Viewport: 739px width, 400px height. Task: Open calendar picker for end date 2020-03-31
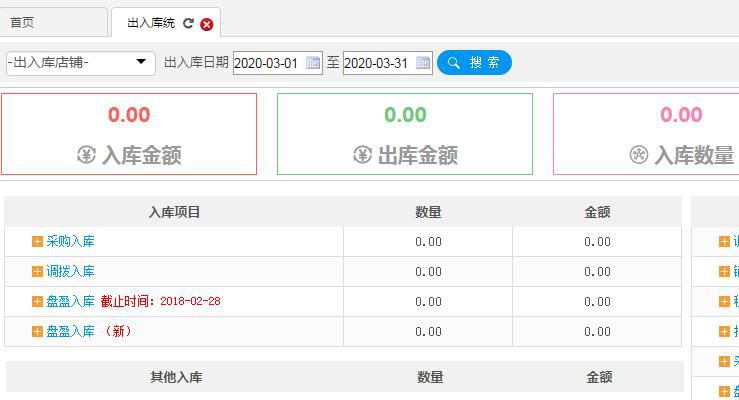pyautogui.click(x=423, y=63)
